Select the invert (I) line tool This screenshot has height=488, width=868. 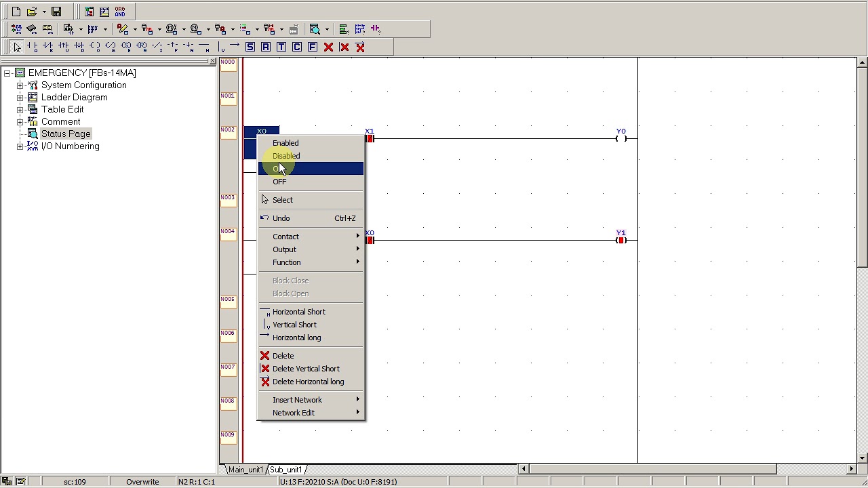click(x=157, y=47)
